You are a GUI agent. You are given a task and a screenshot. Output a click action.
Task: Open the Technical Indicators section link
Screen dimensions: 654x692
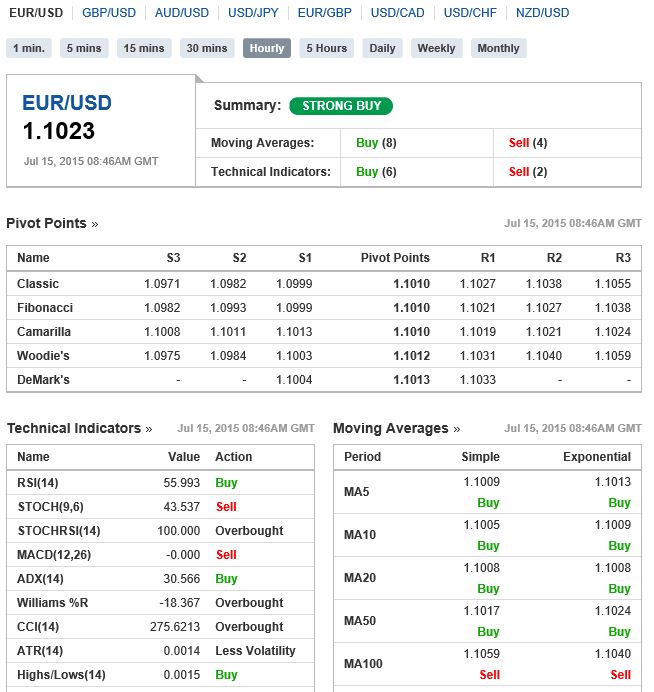(x=79, y=428)
